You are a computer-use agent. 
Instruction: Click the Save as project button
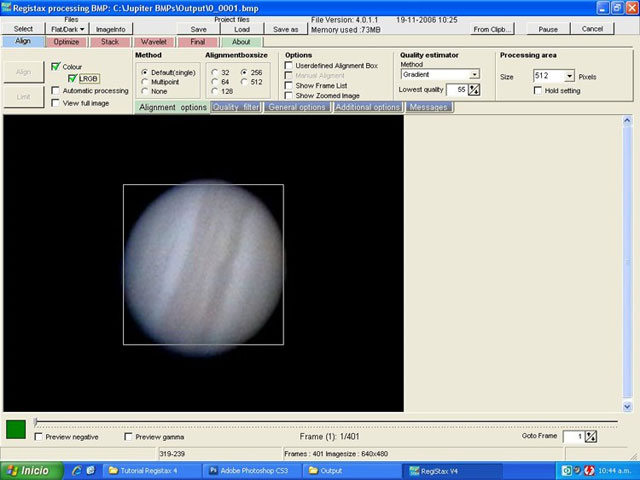pos(285,29)
